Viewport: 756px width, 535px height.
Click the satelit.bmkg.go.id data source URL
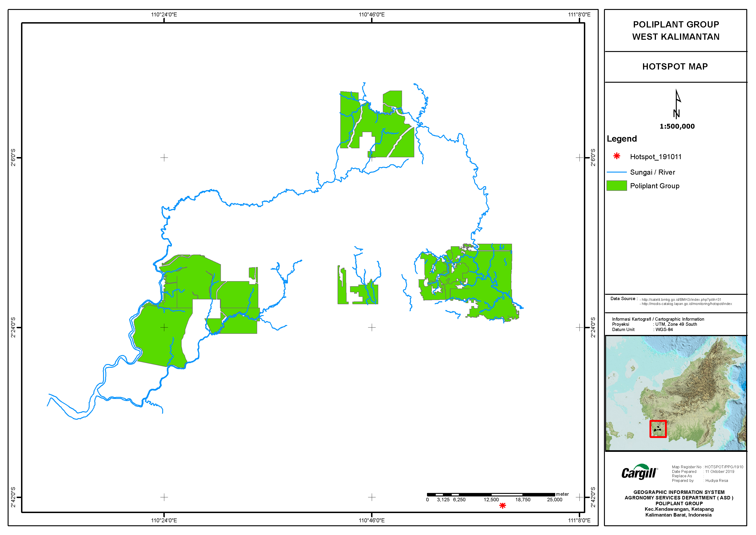pos(681,299)
